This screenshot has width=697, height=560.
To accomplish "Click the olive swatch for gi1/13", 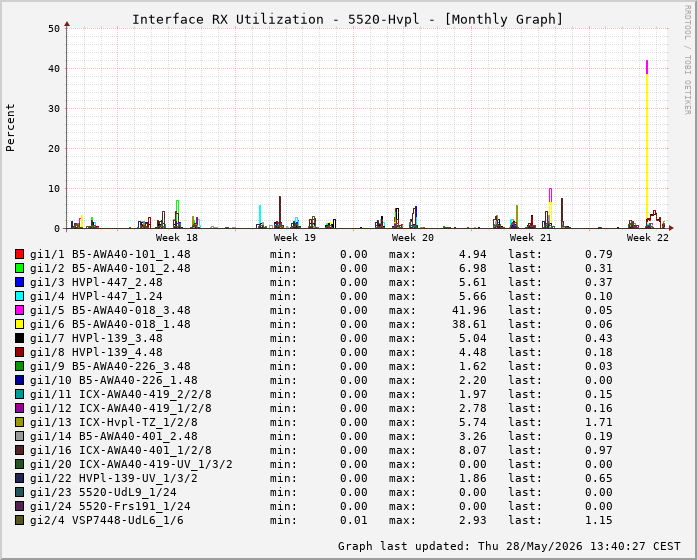I will click(x=19, y=422).
